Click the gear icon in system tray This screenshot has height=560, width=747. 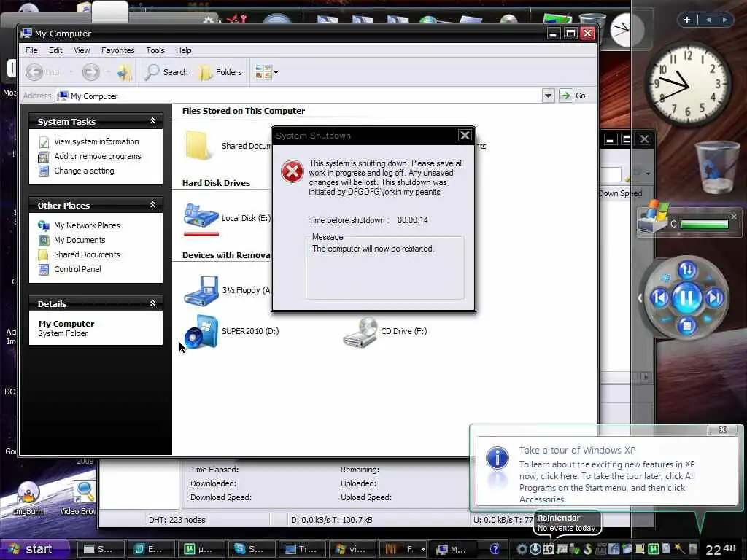[522, 549]
